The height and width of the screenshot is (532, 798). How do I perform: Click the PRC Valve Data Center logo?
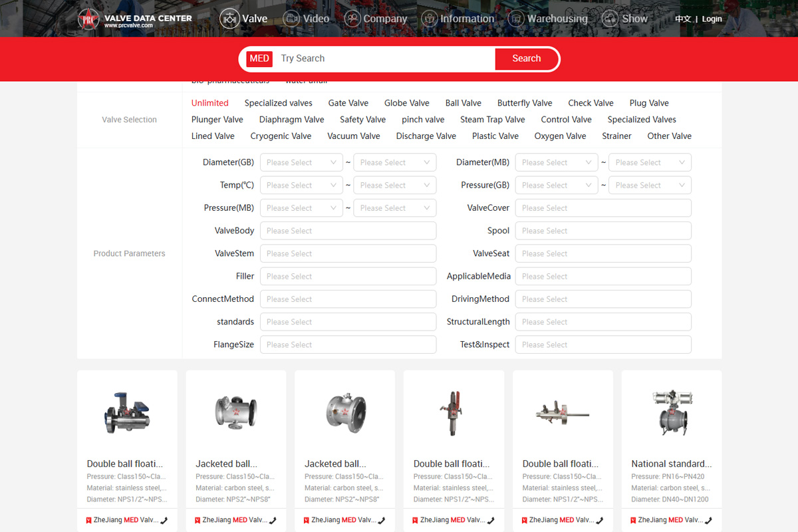pos(88,19)
